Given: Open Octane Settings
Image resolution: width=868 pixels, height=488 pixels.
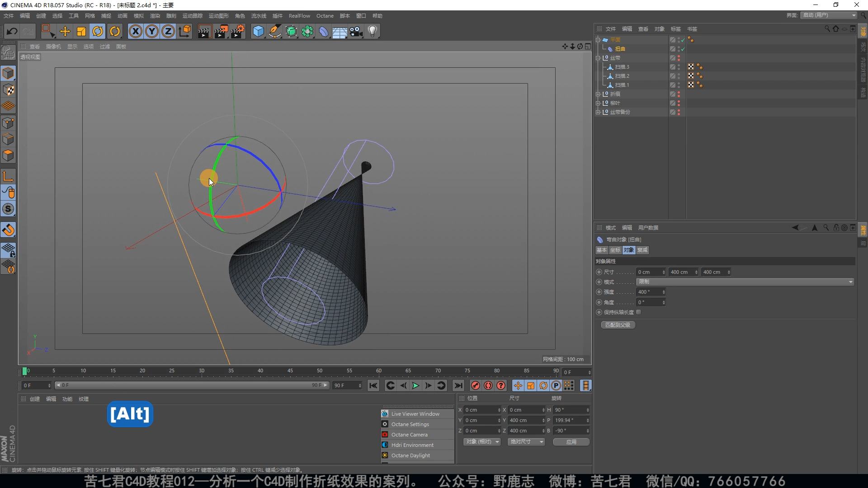Looking at the screenshot, I should (410, 424).
